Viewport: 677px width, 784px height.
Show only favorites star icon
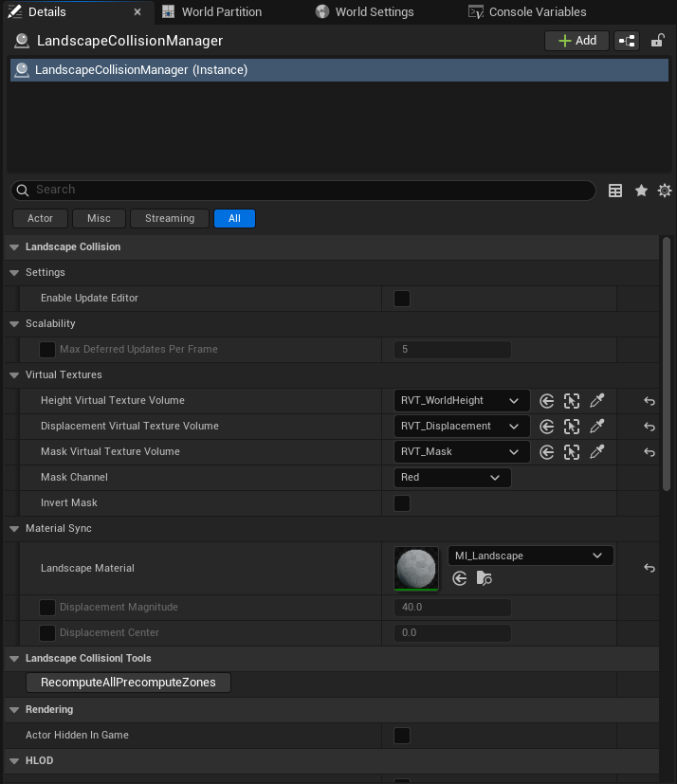pyautogui.click(x=641, y=191)
